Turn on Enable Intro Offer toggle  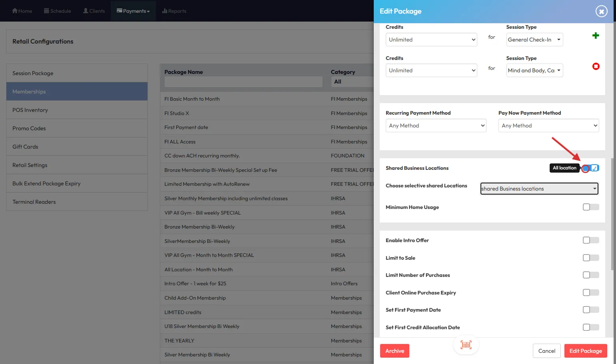pyautogui.click(x=590, y=240)
